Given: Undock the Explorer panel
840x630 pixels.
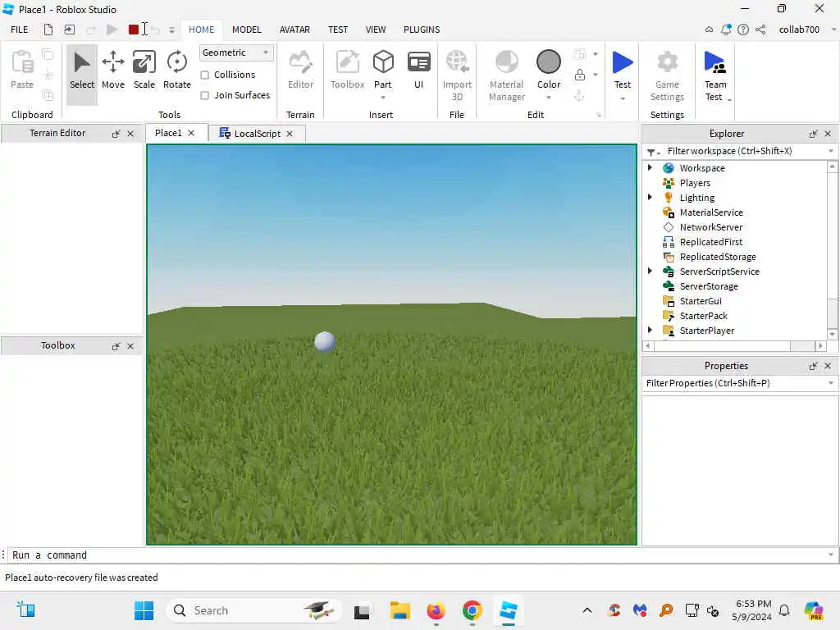Looking at the screenshot, I should (x=813, y=134).
